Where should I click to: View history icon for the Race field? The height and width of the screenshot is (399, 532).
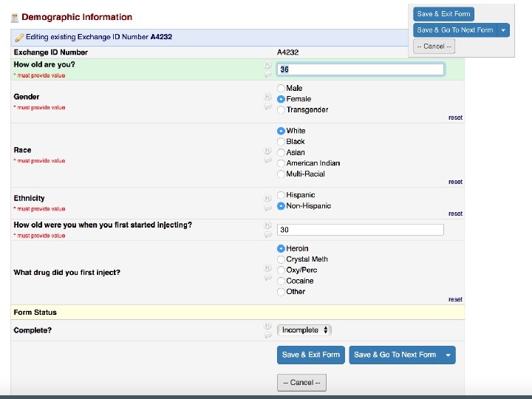coord(267,151)
